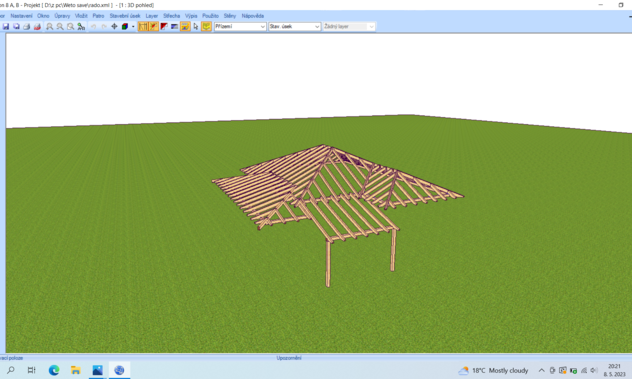Open the Přízemí floor dropdown

pyautogui.click(x=240, y=27)
